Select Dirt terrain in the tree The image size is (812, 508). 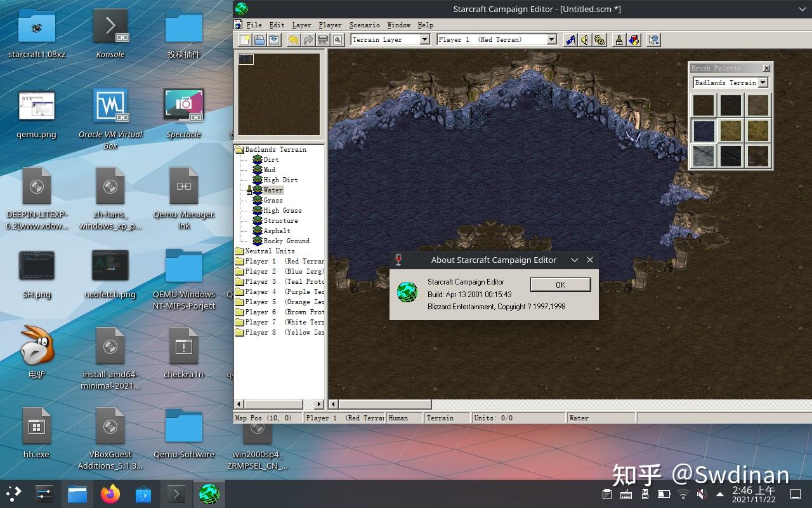271,160
